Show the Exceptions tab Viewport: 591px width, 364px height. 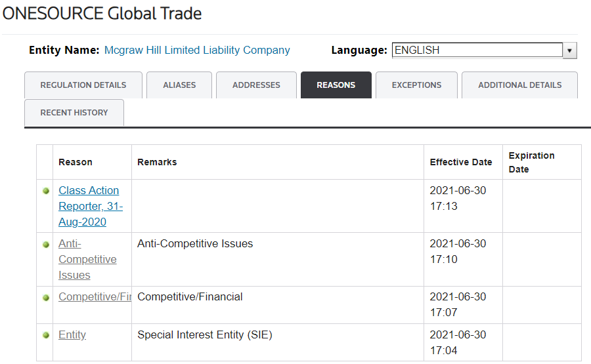416,85
